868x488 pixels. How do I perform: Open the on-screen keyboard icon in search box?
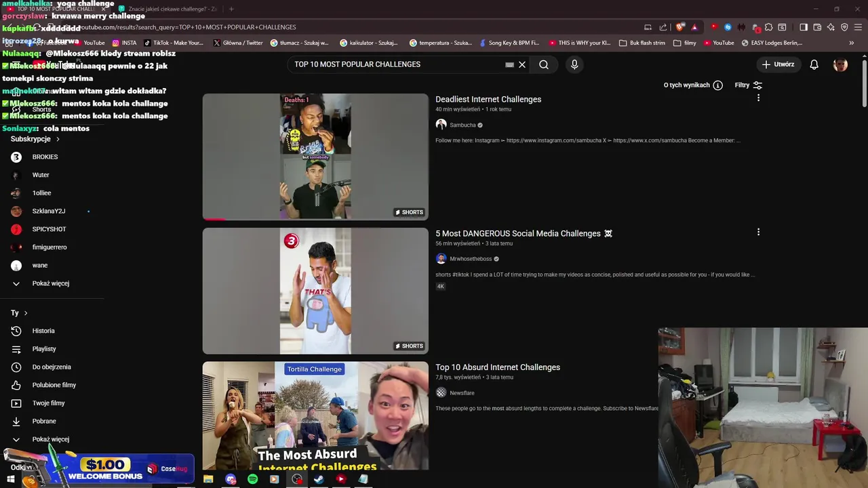509,64
